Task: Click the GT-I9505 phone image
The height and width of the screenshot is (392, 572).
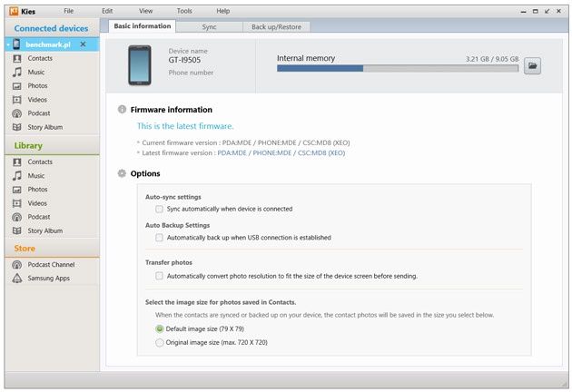Action: pos(139,65)
